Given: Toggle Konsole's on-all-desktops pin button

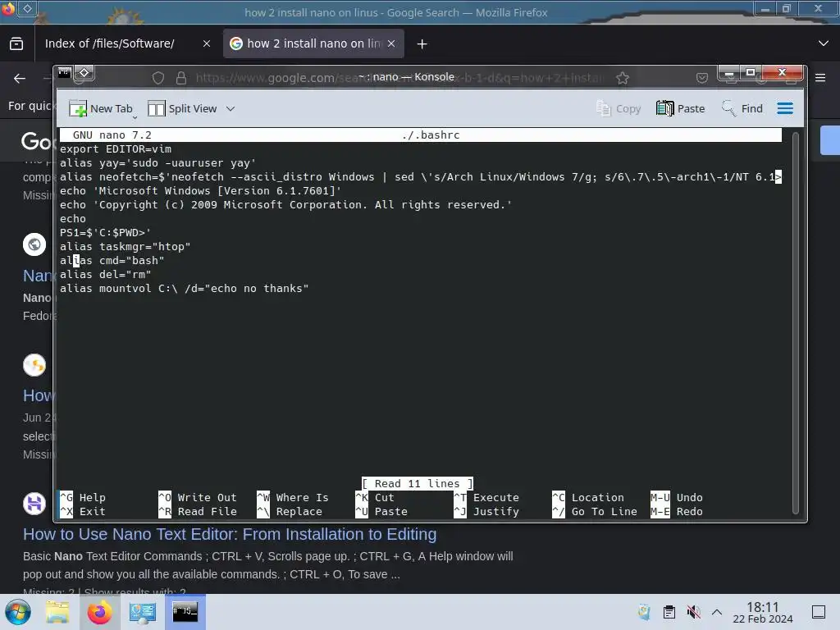Looking at the screenshot, I should [84, 72].
